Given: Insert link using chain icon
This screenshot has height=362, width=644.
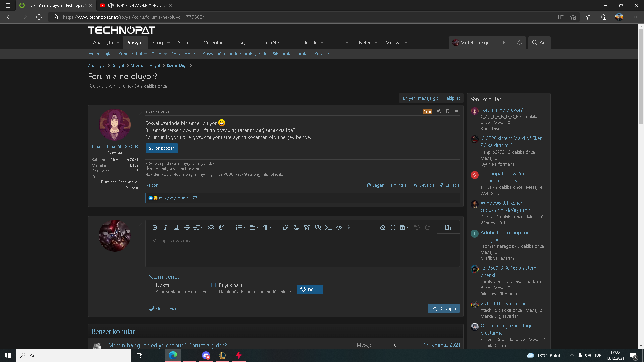Looking at the screenshot, I should (x=285, y=227).
